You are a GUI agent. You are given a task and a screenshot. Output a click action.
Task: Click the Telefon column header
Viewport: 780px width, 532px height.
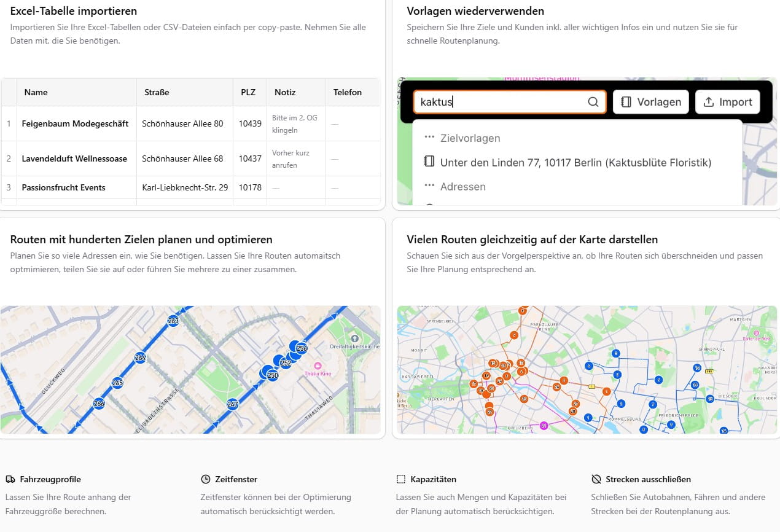353,92
